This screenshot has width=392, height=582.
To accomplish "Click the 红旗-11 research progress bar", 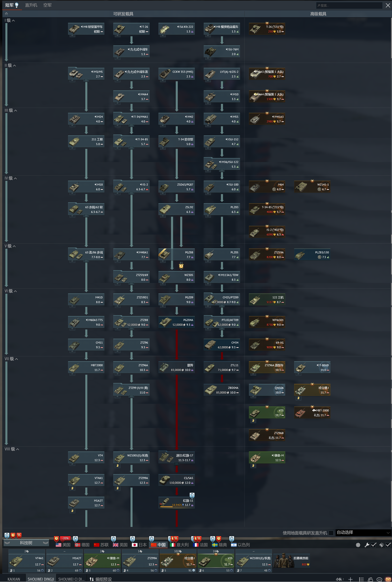I will [x=171, y=507].
